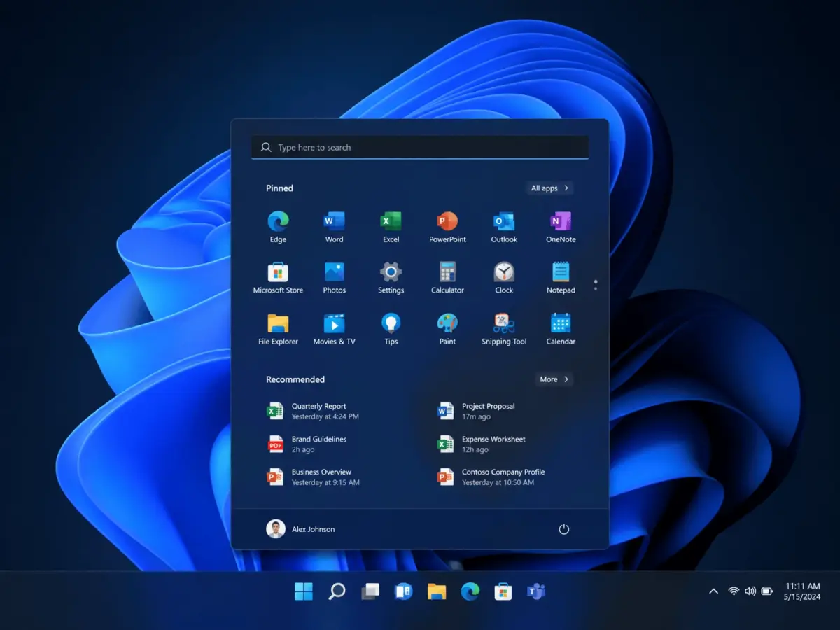Open Search from the taskbar
The image size is (840, 630).
[x=337, y=591]
